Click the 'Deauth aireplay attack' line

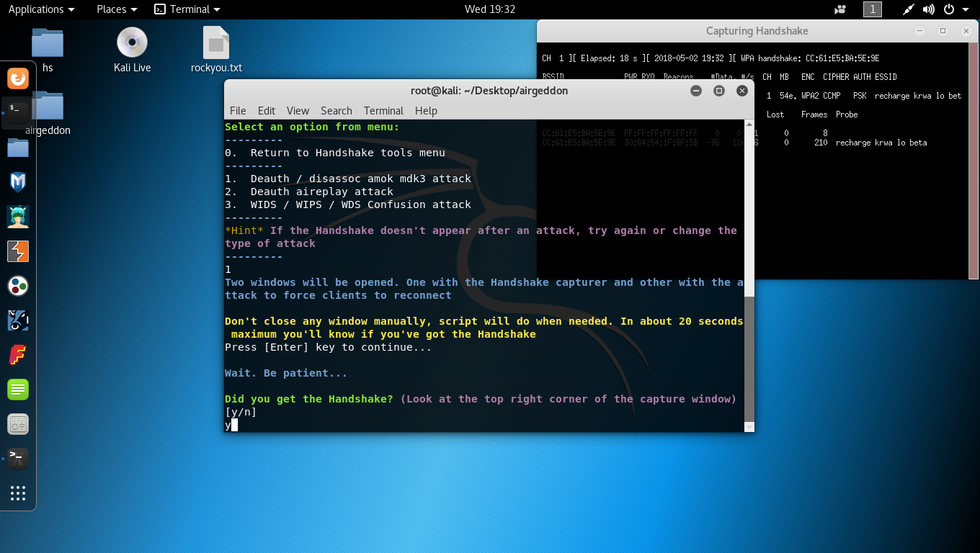click(x=309, y=192)
